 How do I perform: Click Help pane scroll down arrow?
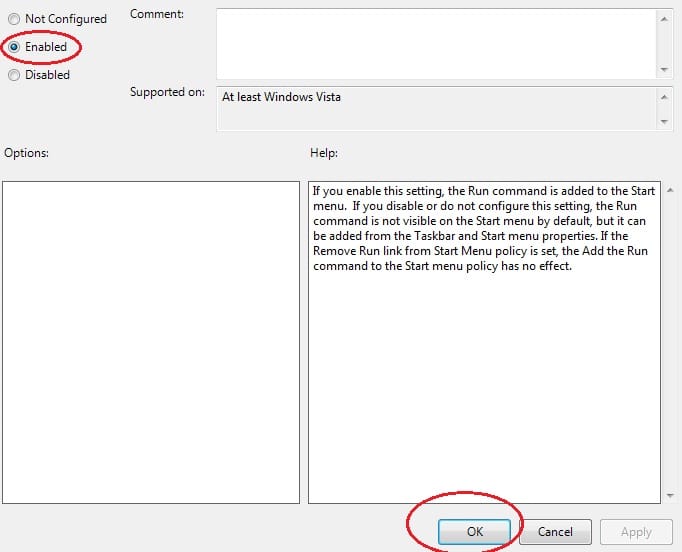click(x=670, y=496)
